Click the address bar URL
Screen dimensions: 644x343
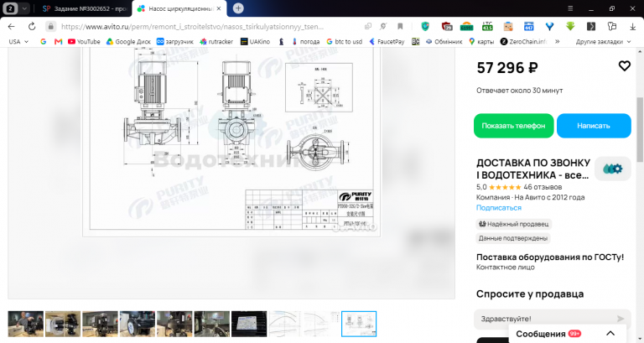(192, 27)
